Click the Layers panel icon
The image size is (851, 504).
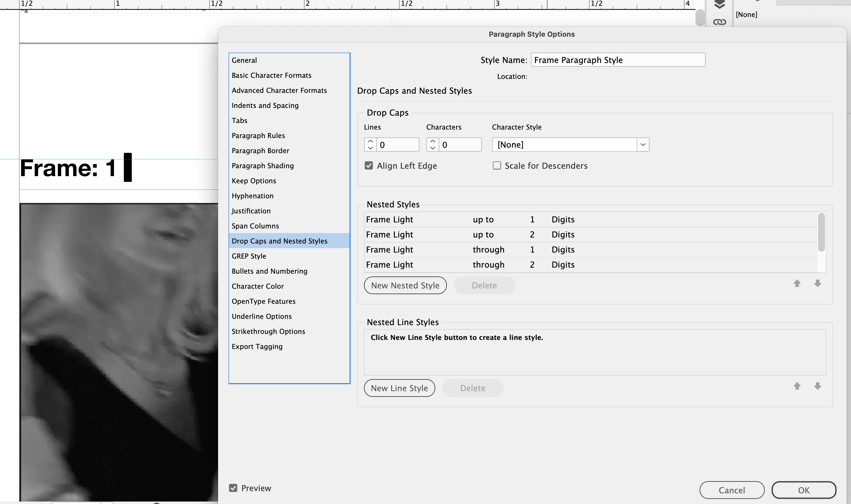[x=719, y=4]
